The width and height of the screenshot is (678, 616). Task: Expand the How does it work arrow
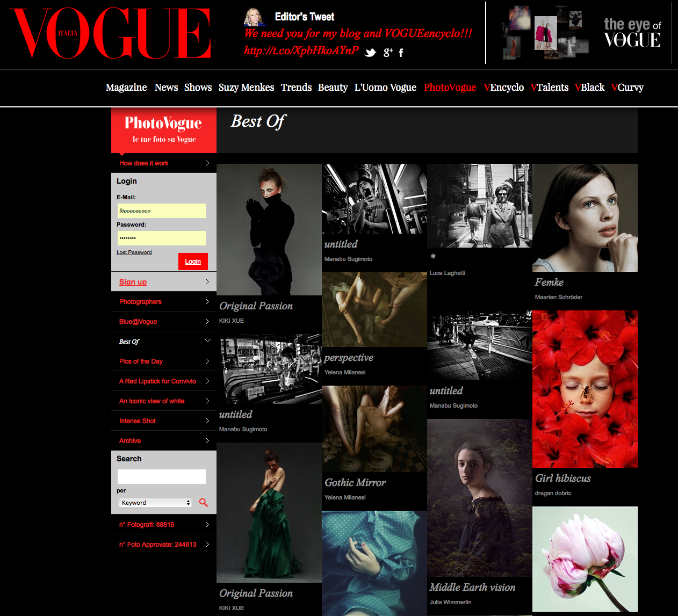[207, 163]
